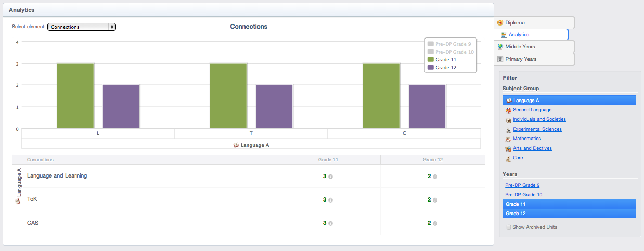Click the green Grade 11 bar for L

pos(75,95)
